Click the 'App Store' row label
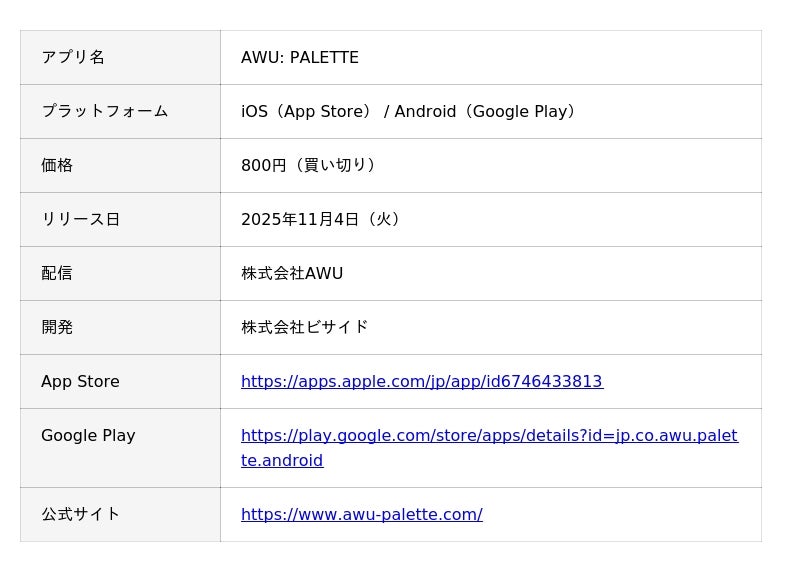This screenshot has width=800, height=572. pos(80,382)
